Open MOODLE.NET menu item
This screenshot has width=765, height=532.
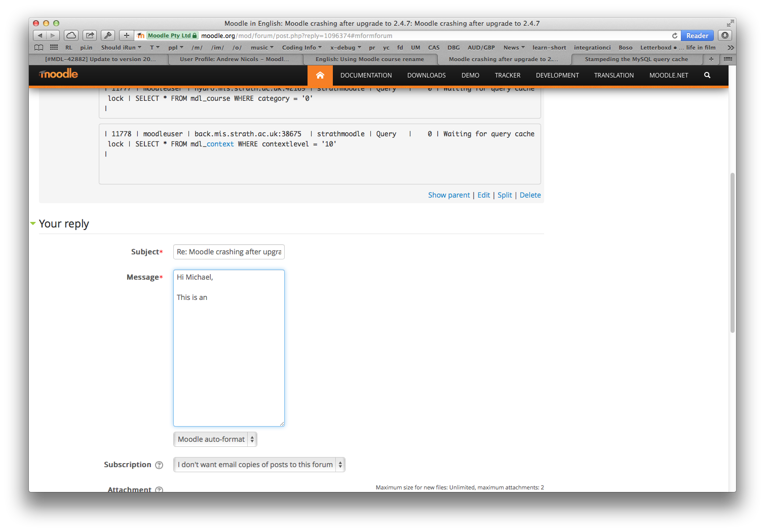click(x=669, y=75)
